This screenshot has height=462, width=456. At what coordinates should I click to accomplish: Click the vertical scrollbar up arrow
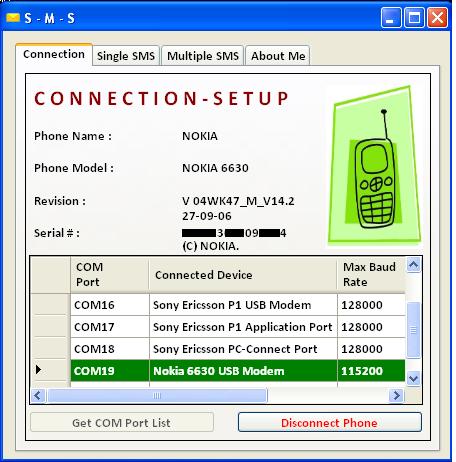point(413,265)
